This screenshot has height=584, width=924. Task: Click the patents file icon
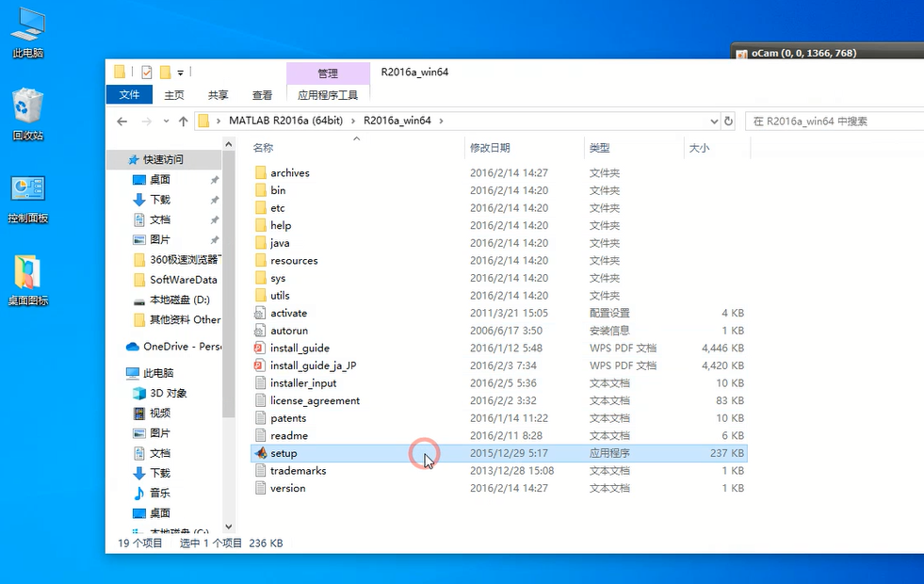(260, 418)
